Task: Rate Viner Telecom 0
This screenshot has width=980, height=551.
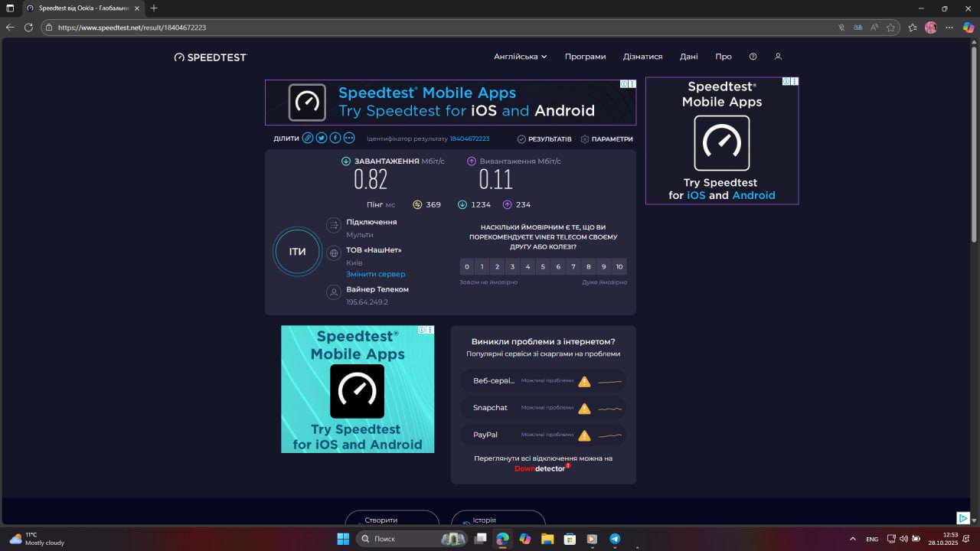Action: pos(467,266)
